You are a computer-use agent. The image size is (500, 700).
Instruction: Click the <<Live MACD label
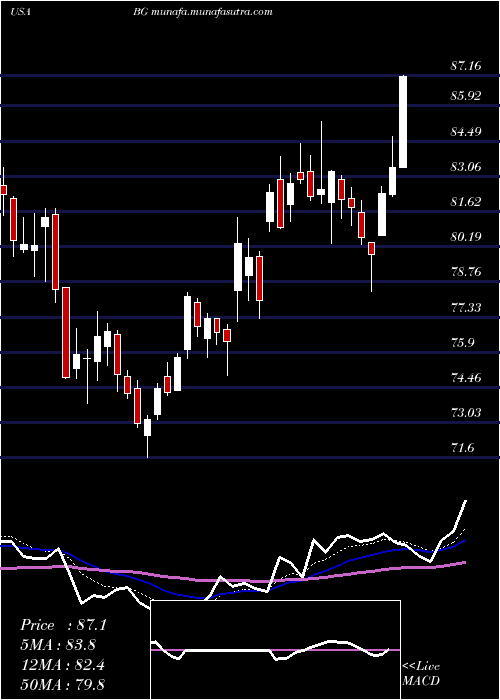(x=421, y=673)
